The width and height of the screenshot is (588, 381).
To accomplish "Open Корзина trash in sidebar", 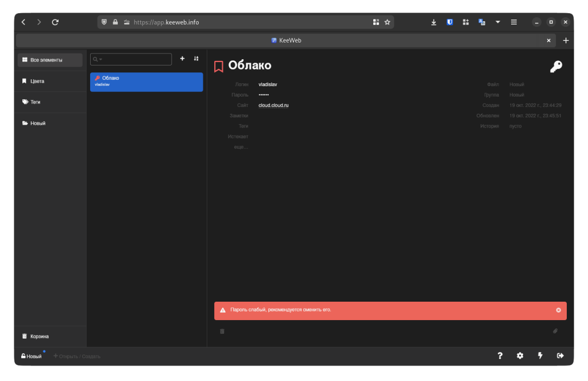I will [50, 336].
